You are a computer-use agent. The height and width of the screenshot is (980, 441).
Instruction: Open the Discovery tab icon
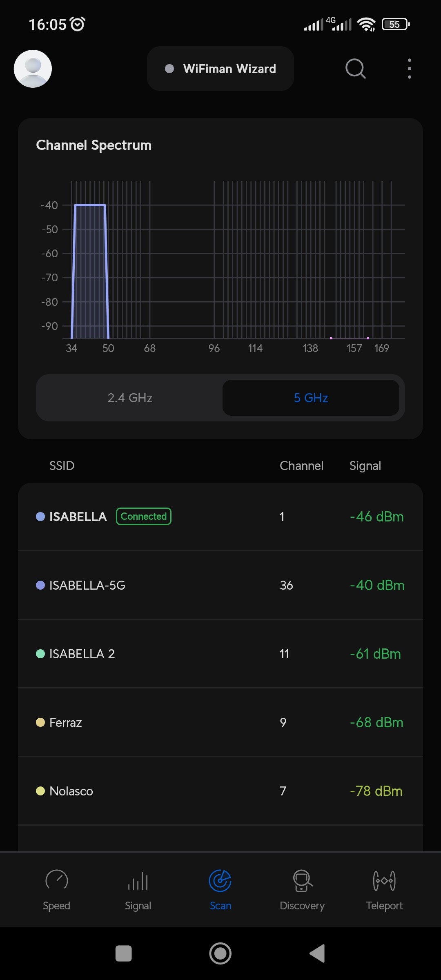[302, 880]
